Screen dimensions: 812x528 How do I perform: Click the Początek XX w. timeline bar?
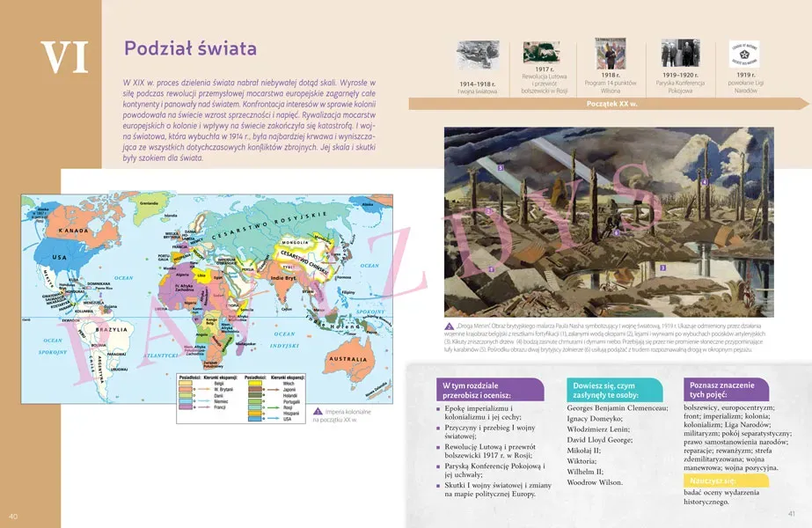pyautogui.click(x=611, y=104)
